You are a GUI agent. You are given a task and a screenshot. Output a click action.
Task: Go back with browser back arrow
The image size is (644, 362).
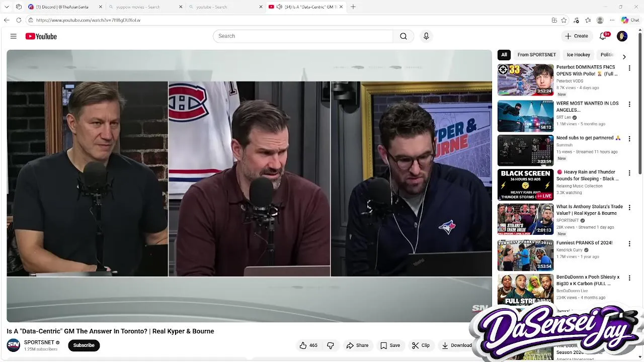pos(7,20)
